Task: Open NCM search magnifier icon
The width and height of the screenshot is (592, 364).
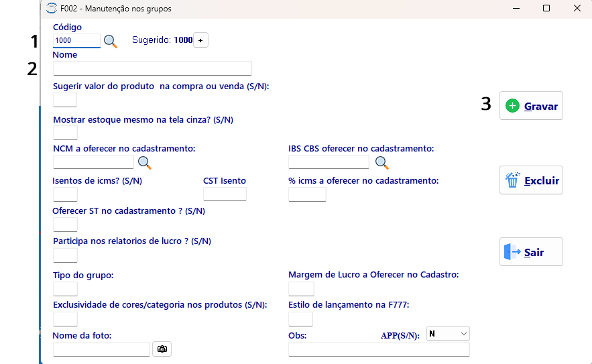Action: (x=145, y=163)
